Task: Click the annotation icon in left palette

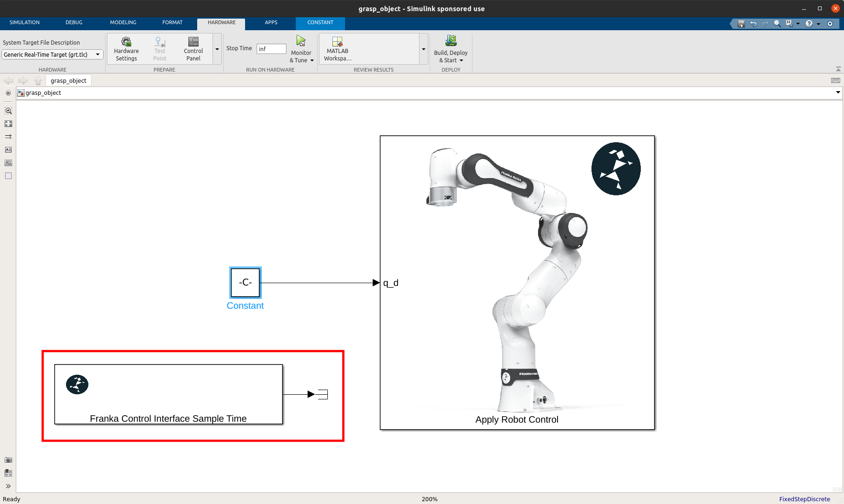Action: pos(8,150)
